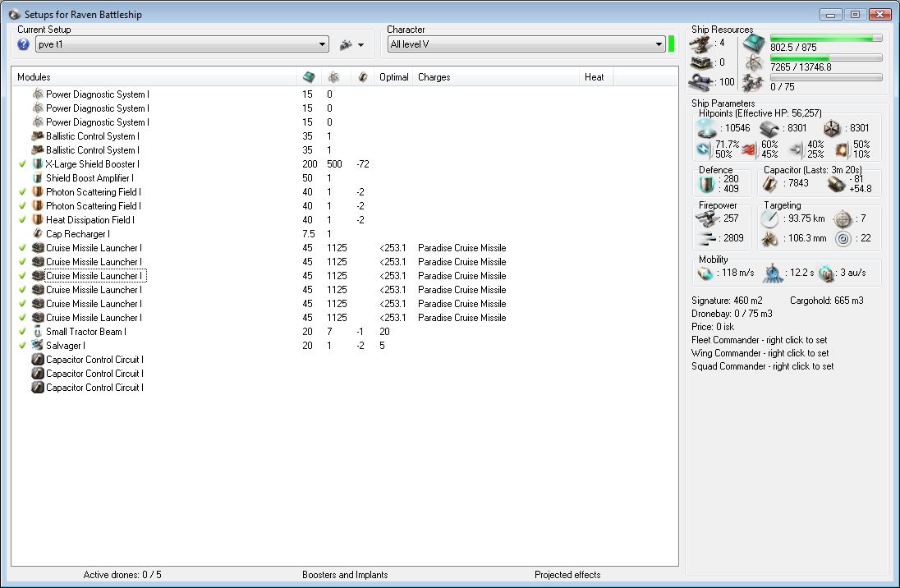900x588 pixels.
Task: Click the Small Tractor Beam I icon
Action: click(x=37, y=331)
